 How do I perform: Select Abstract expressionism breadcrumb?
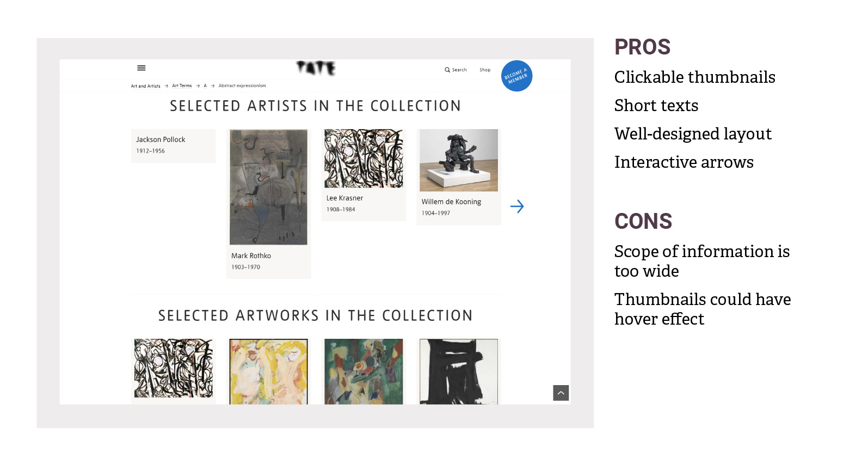pyautogui.click(x=242, y=86)
